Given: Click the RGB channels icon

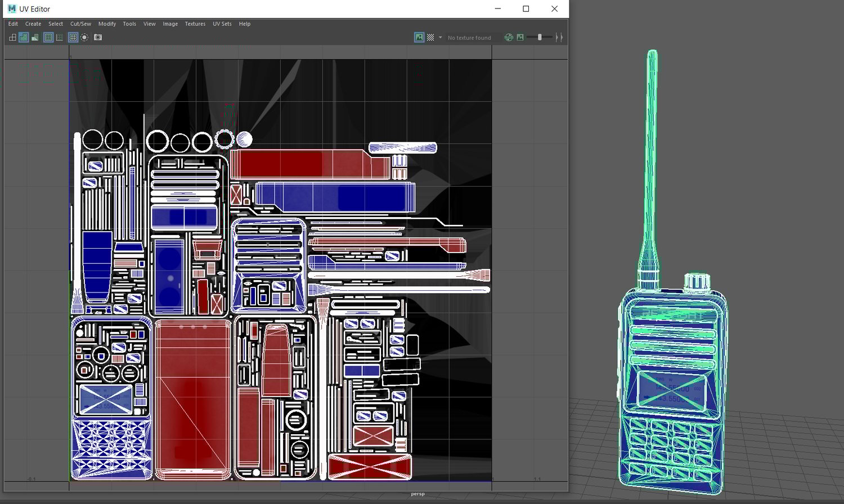Looking at the screenshot, I should pos(509,38).
